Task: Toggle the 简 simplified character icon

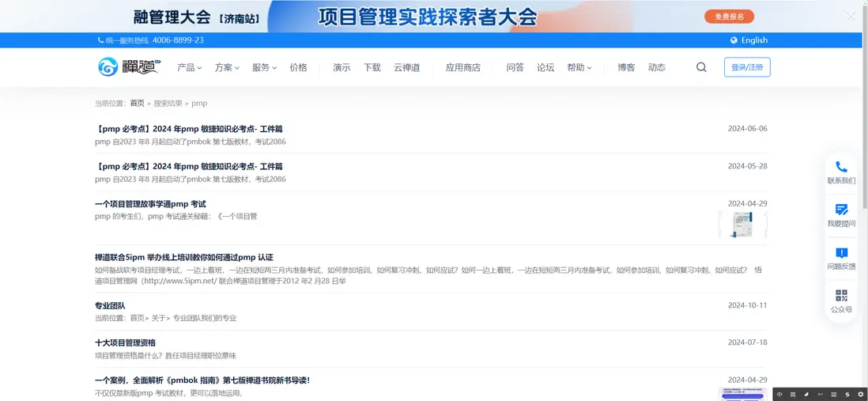Action: click(793, 395)
